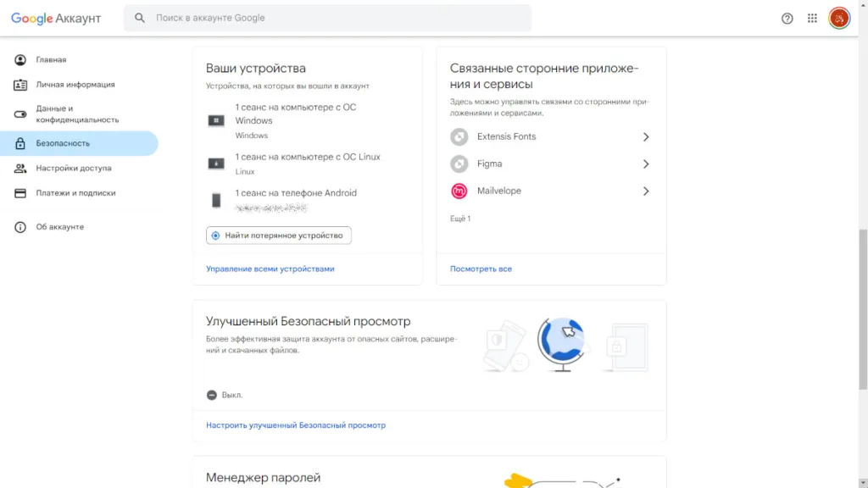Expand Mailvelope with the right arrow
Image resolution: width=868 pixels, height=488 pixels.
coord(646,191)
